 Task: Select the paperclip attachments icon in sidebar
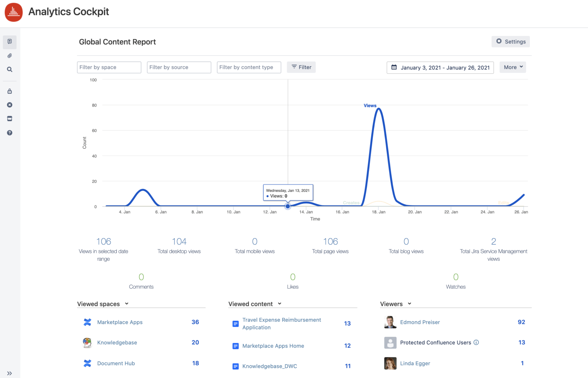pyautogui.click(x=10, y=56)
